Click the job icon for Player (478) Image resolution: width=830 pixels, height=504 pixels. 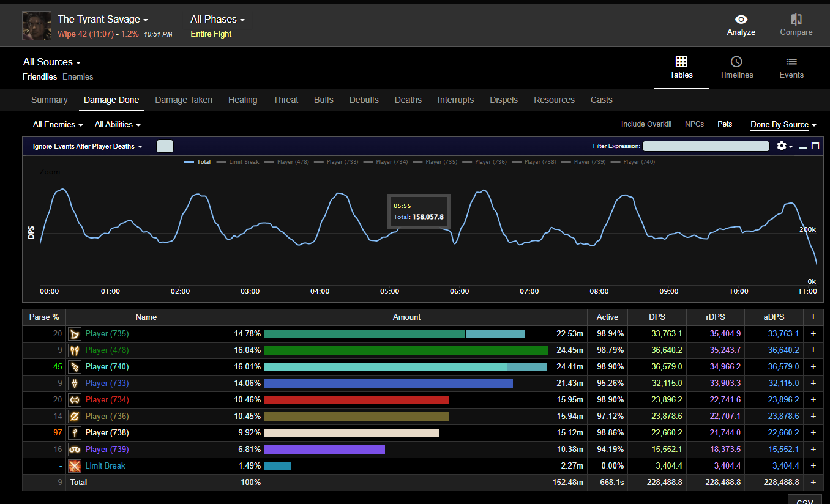click(75, 350)
